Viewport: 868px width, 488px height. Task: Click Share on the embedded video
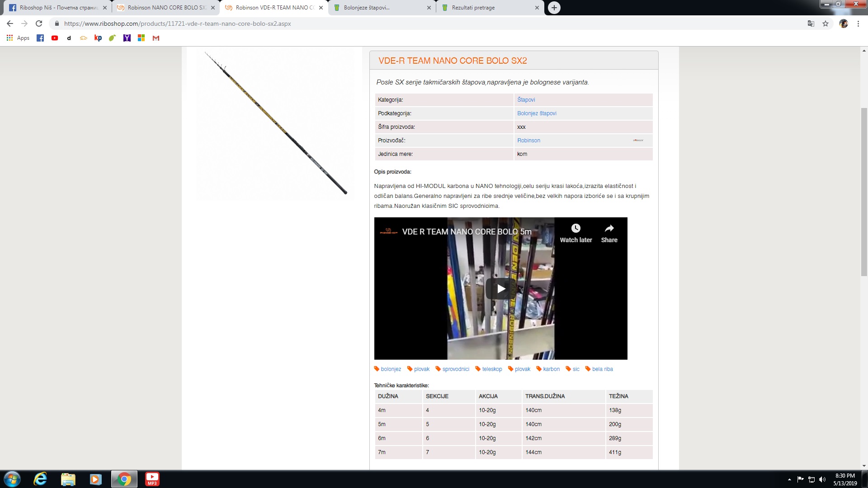point(609,234)
